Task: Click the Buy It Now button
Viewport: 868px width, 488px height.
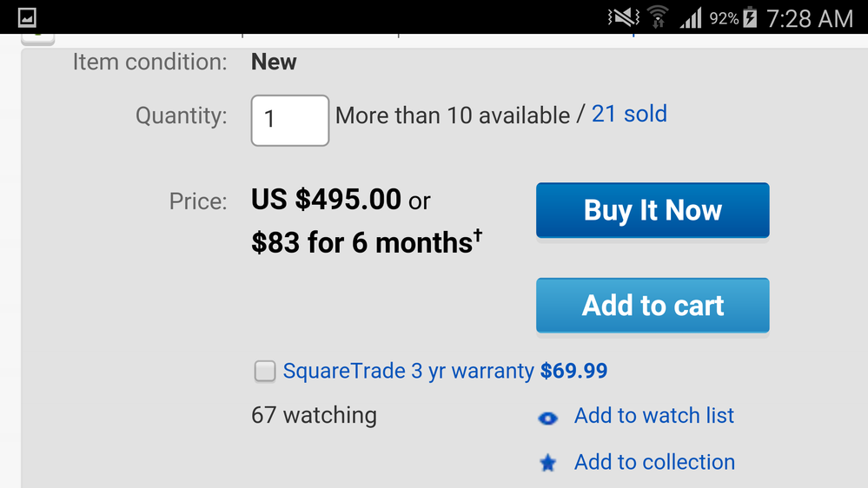Action: coord(653,210)
